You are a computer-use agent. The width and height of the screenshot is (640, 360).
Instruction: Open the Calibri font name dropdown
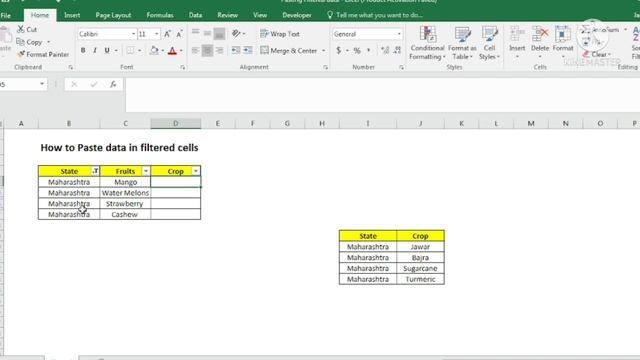pyautogui.click(x=133, y=34)
